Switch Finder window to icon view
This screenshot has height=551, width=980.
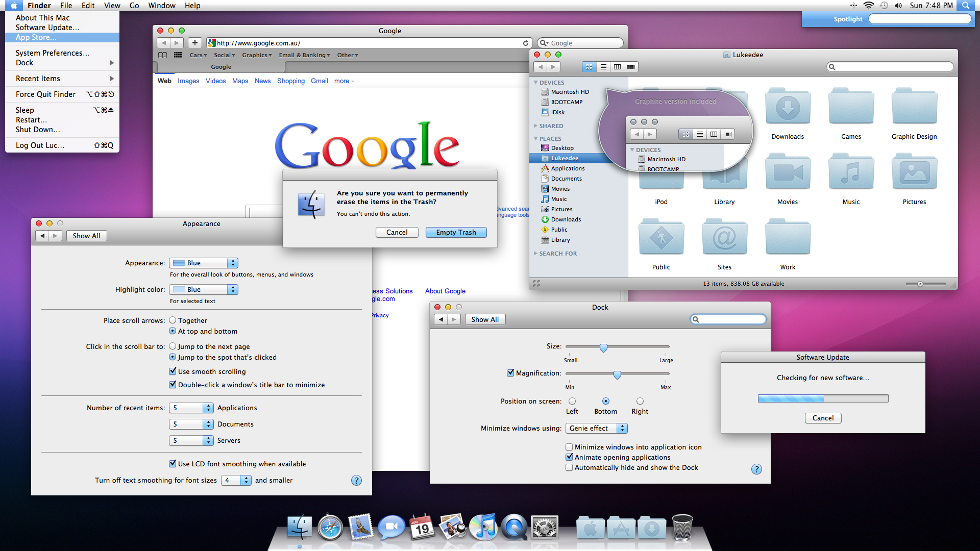coord(589,67)
